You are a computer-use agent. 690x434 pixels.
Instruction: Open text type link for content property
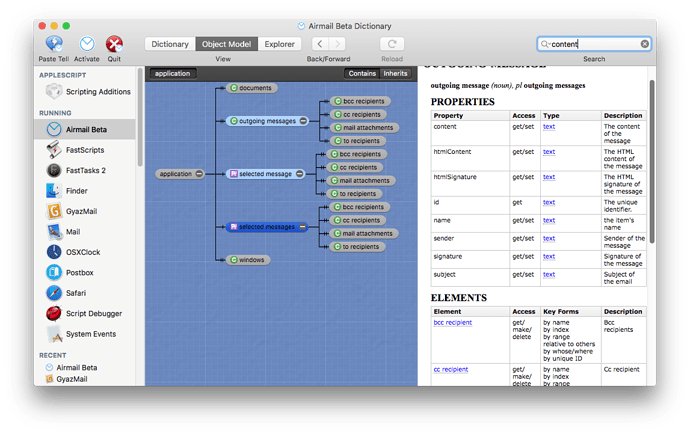[x=549, y=126]
